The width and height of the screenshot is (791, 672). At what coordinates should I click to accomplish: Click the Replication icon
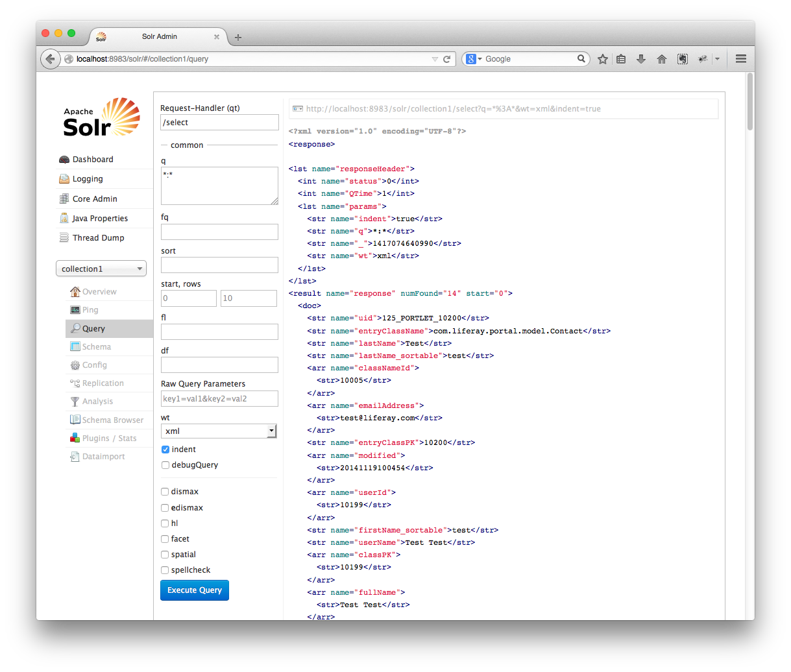point(75,383)
